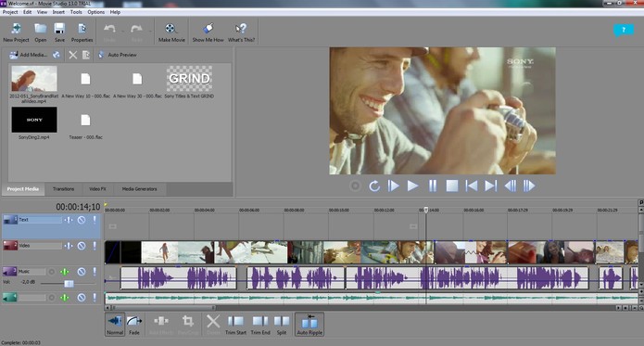The image size is (644, 346).
Task: Arm the Music track for recording
Action: point(52,272)
